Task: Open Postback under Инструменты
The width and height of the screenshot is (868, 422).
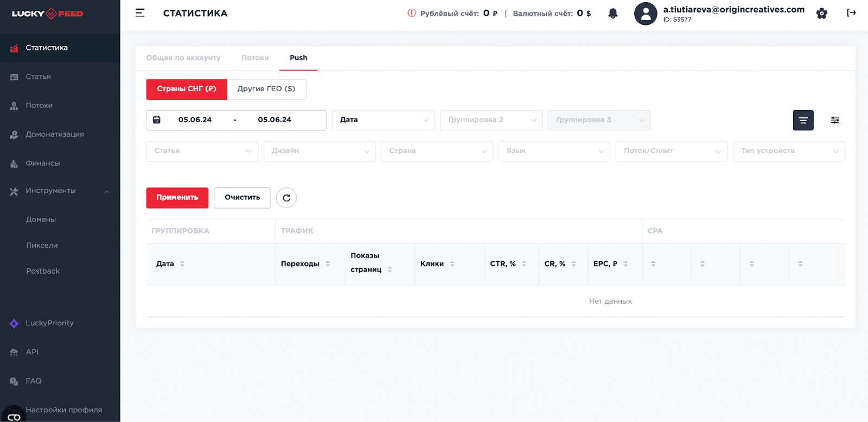Action: (x=43, y=271)
